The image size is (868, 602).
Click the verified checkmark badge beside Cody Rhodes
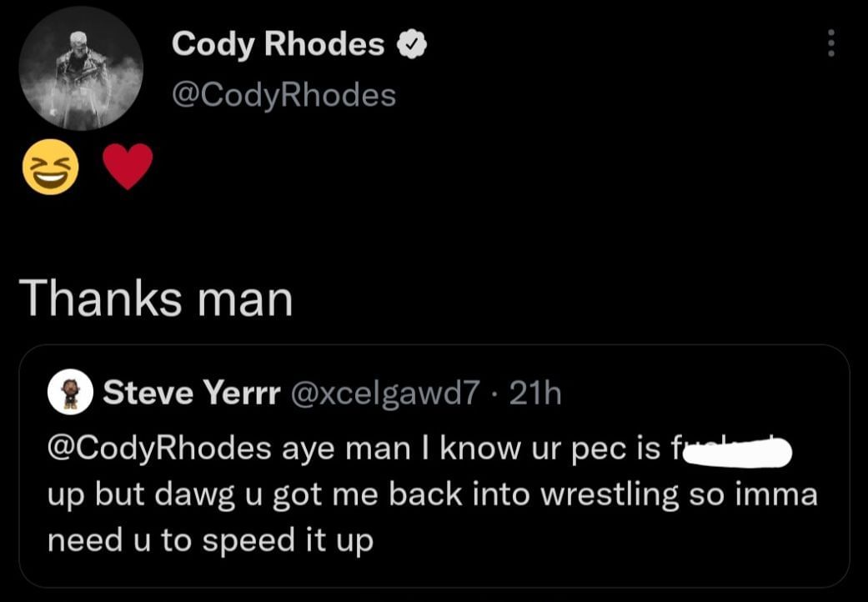tap(411, 44)
